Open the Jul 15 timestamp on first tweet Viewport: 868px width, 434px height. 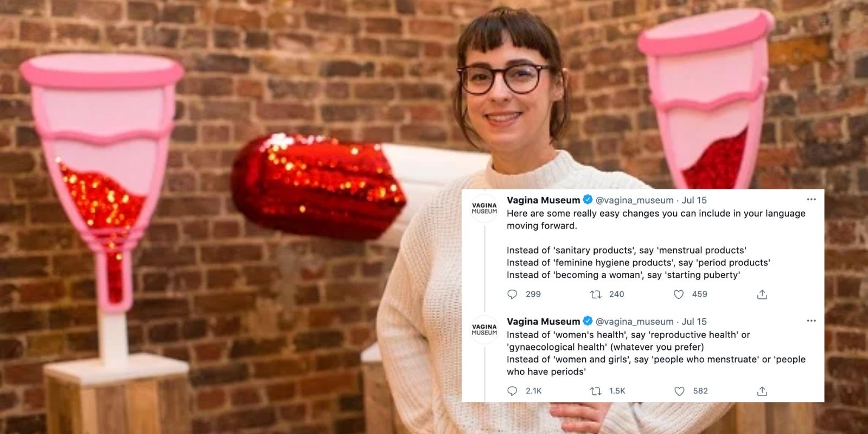pos(694,200)
